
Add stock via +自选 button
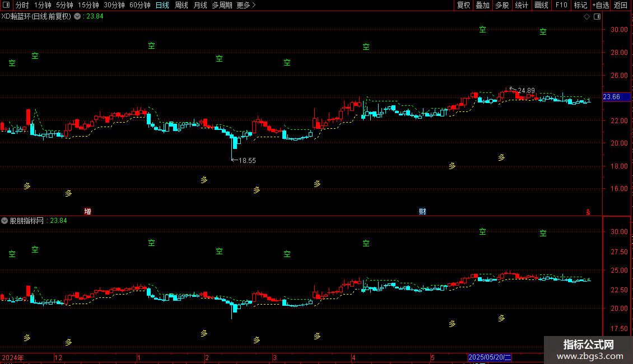coord(601,5)
